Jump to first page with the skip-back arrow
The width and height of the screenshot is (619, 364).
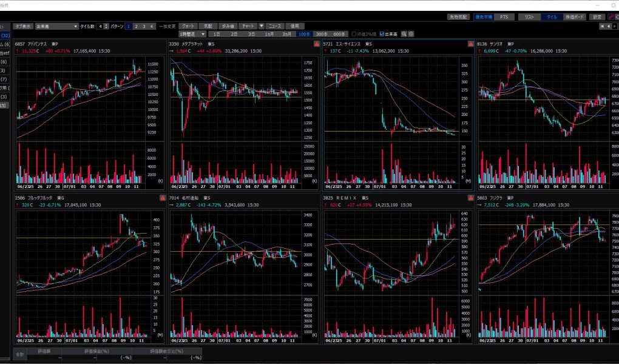602,27
